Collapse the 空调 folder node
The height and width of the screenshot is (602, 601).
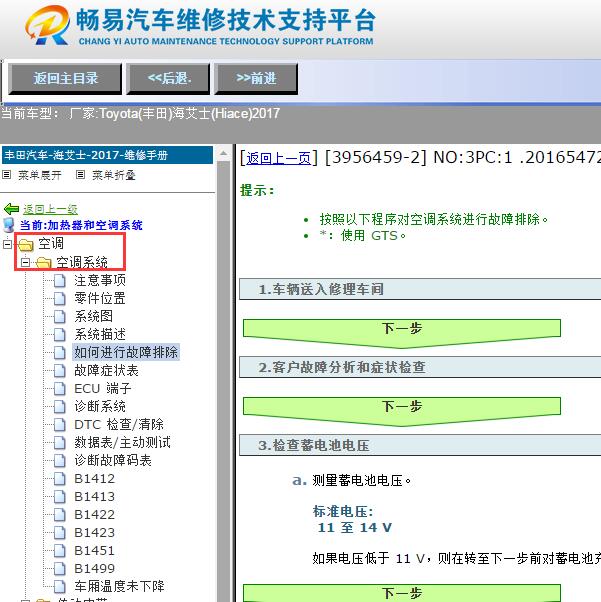7,243
